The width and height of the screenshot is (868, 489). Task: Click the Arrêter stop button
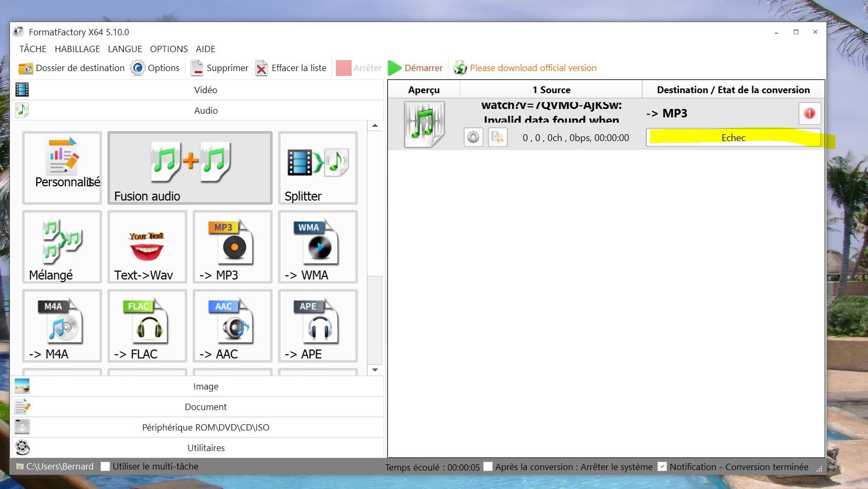click(x=359, y=68)
